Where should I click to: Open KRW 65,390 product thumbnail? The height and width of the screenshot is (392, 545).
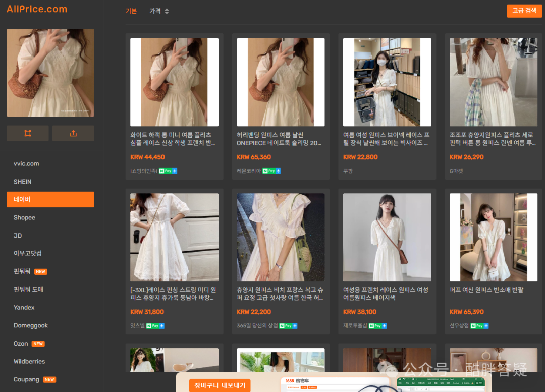[x=493, y=237]
